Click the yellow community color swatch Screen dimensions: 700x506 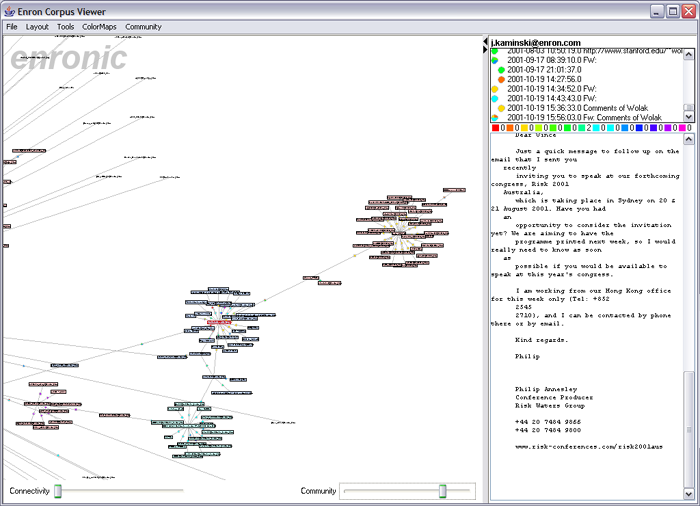pos(524,128)
